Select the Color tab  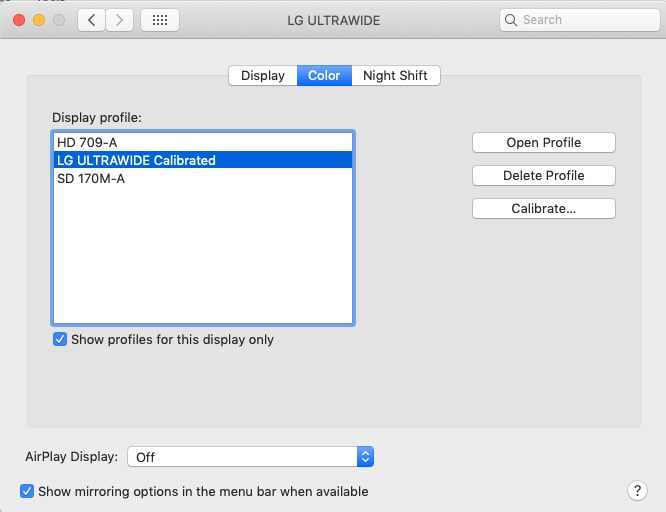(324, 76)
